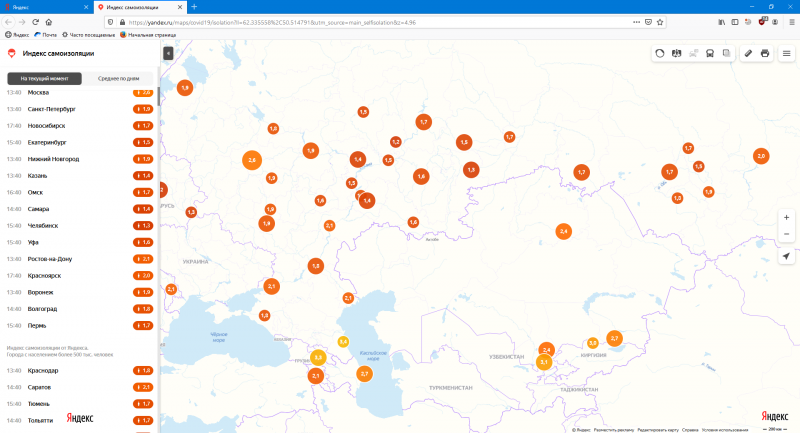Open the uBlock shield extension icon
800x433 pixels.
coord(762,21)
